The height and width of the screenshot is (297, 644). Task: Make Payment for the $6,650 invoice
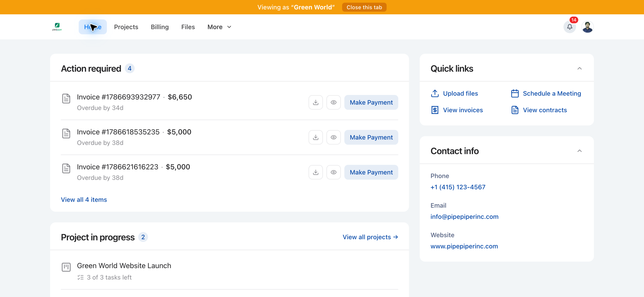coord(371,102)
